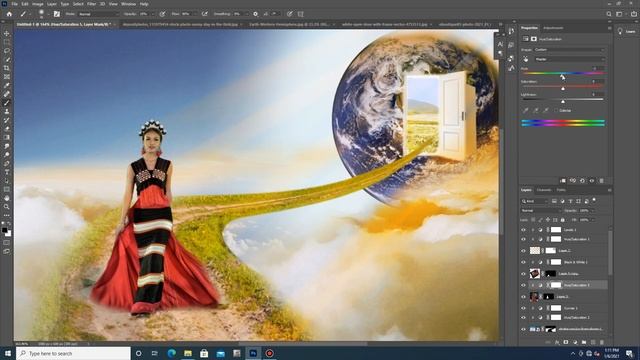This screenshot has height=360, width=640.
Task: Reset adjustment defaults icon in Properties
Action: [x=582, y=180]
